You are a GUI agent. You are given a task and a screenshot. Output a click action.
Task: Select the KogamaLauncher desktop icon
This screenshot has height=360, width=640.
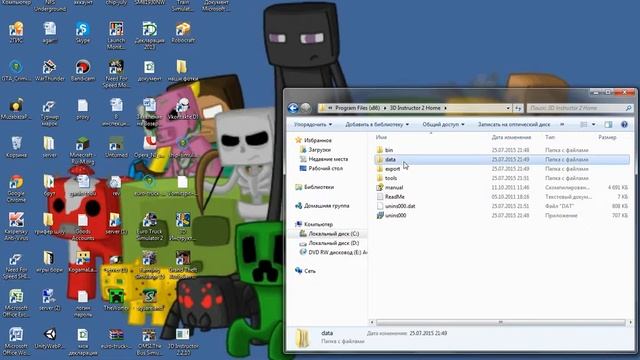(82, 261)
